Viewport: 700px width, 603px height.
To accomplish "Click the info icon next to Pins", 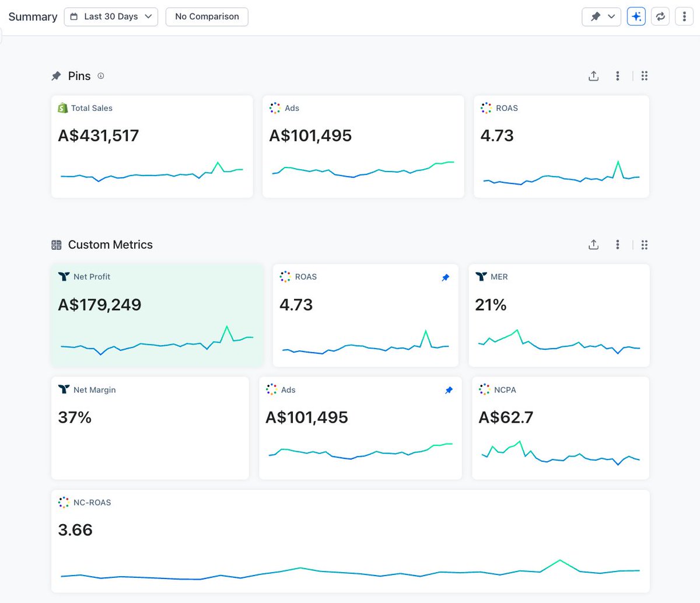I will pos(101,76).
